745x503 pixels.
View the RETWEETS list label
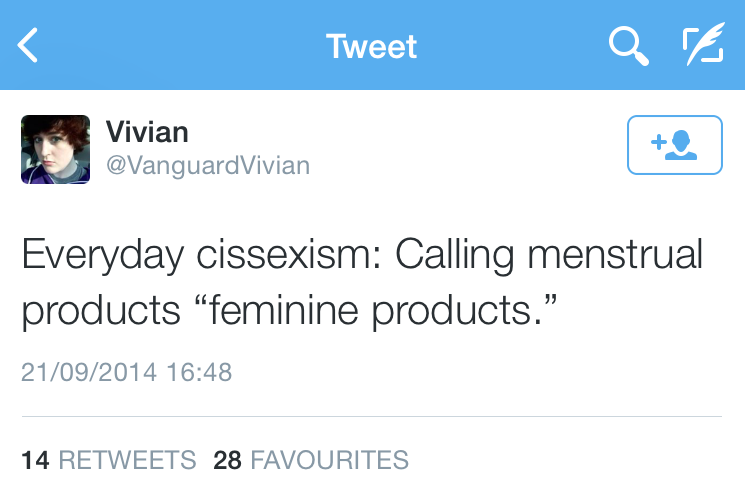(x=127, y=460)
